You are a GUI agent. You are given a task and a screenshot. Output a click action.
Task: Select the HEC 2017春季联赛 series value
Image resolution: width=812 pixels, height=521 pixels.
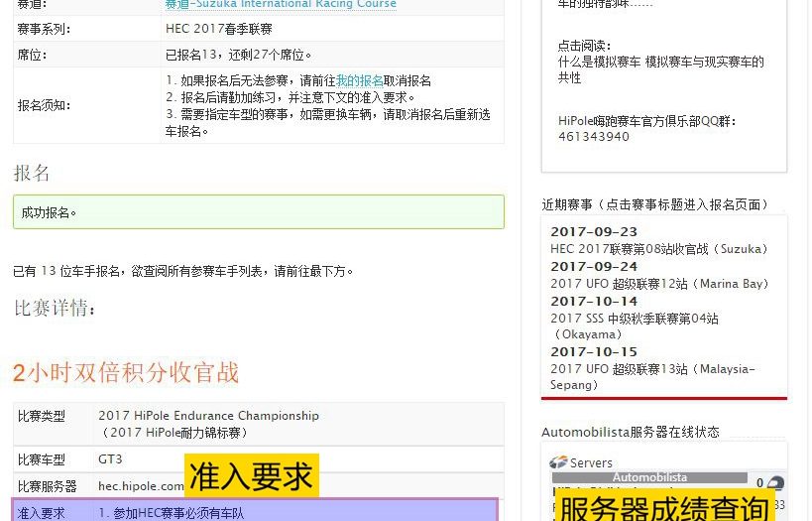(218, 29)
